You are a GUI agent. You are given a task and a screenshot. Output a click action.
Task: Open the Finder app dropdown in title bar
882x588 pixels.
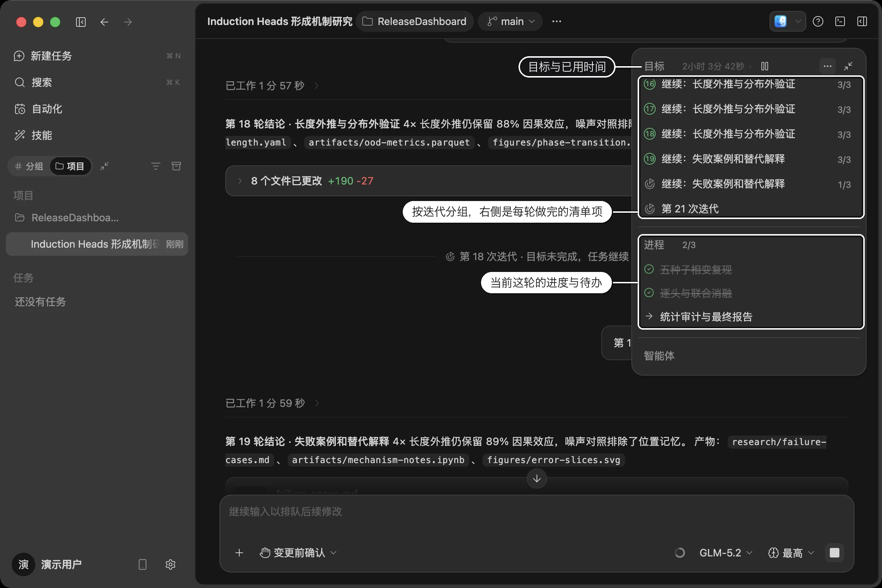click(x=788, y=21)
